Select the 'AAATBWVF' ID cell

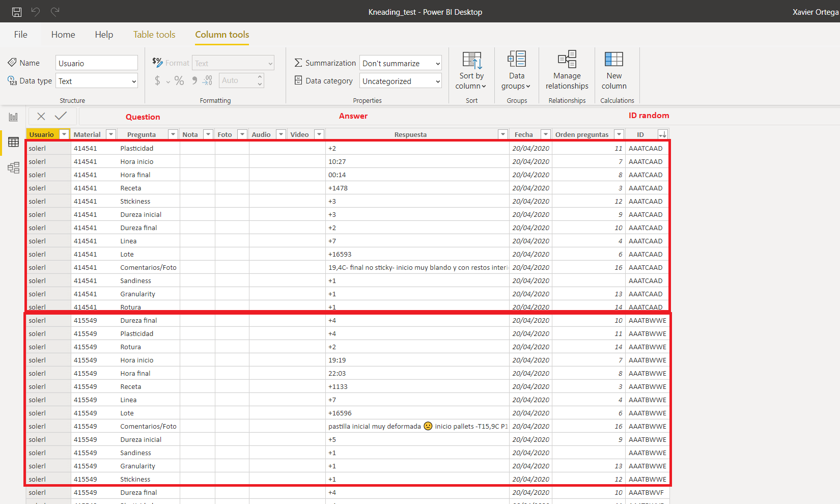tap(647, 492)
